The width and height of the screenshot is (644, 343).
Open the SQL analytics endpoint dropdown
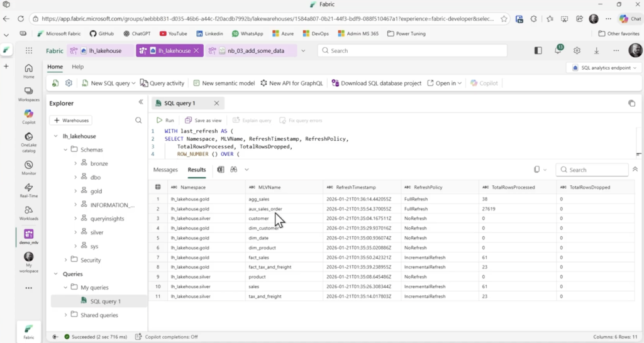point(603,67)
